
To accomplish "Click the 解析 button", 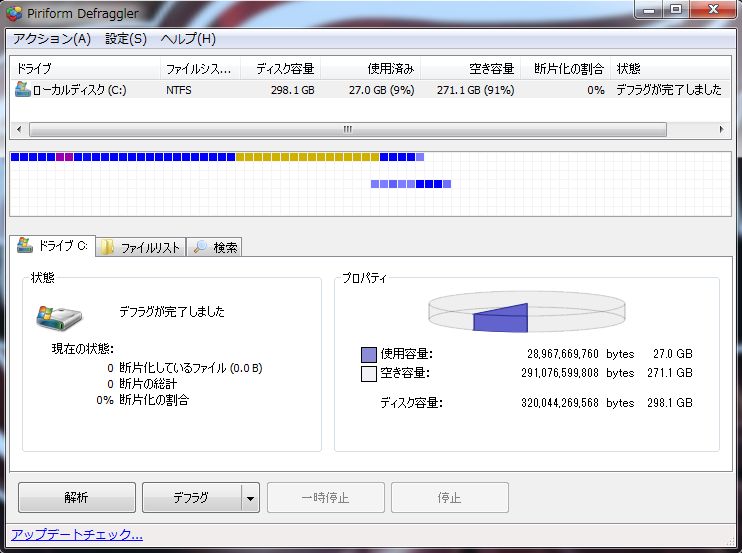I will coord(77,497).
